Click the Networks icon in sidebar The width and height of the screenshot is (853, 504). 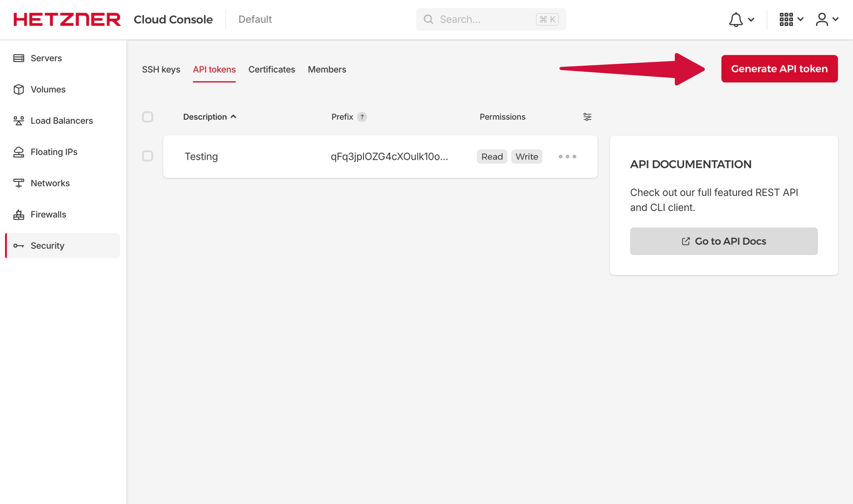[x=18, y=183]
